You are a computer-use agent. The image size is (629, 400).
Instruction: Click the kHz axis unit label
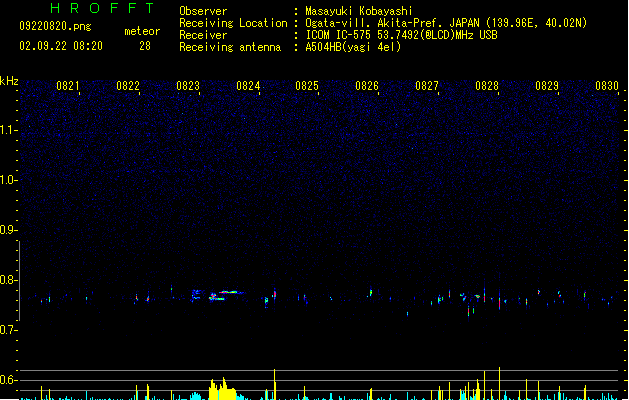point(9,81)
